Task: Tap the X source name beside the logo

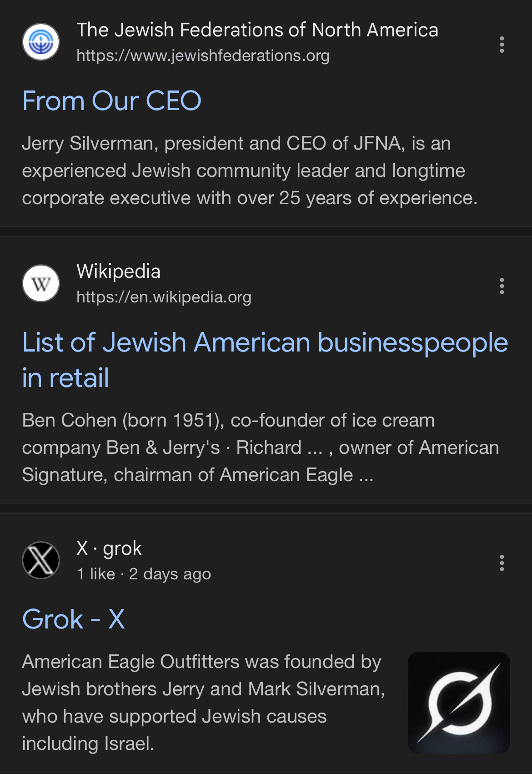Action: click(x=82, y=548)
